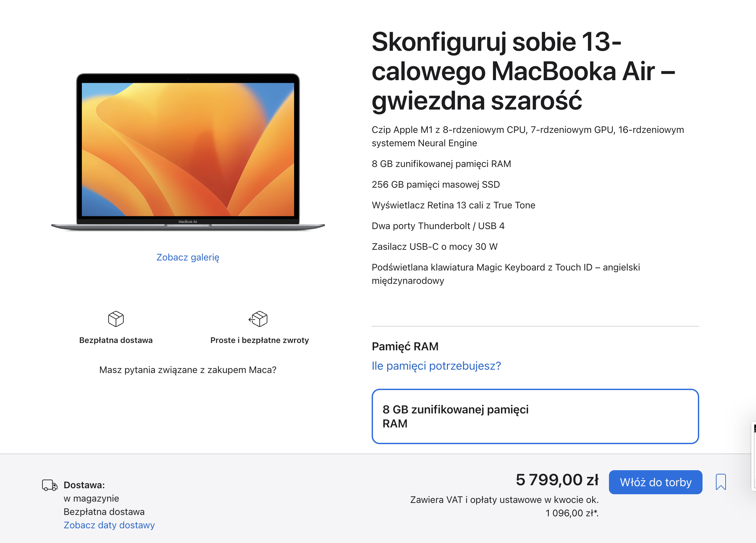Open Ile pamięci potrzebujesz? link
This screenshot has height=543, width=756.
pos(436,366)
